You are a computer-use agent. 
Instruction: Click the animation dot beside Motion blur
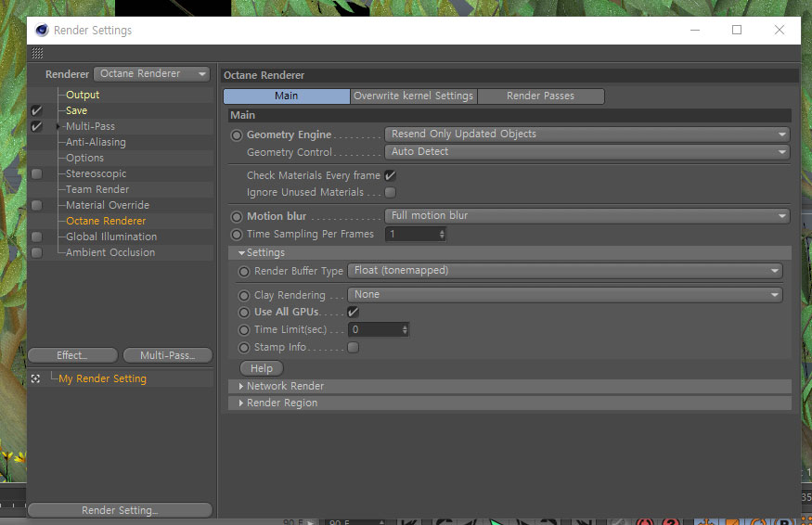pyautogui.click(x=237, y=216)
